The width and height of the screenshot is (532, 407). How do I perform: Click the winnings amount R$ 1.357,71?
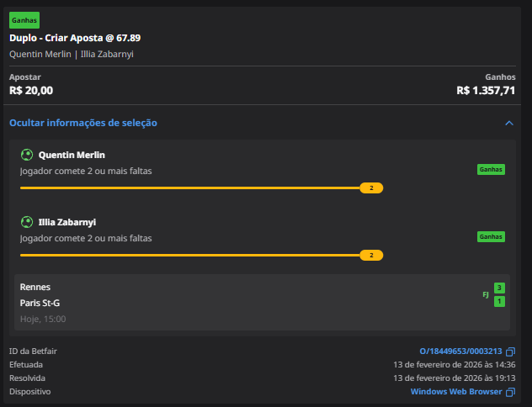(x=486, y=91)
